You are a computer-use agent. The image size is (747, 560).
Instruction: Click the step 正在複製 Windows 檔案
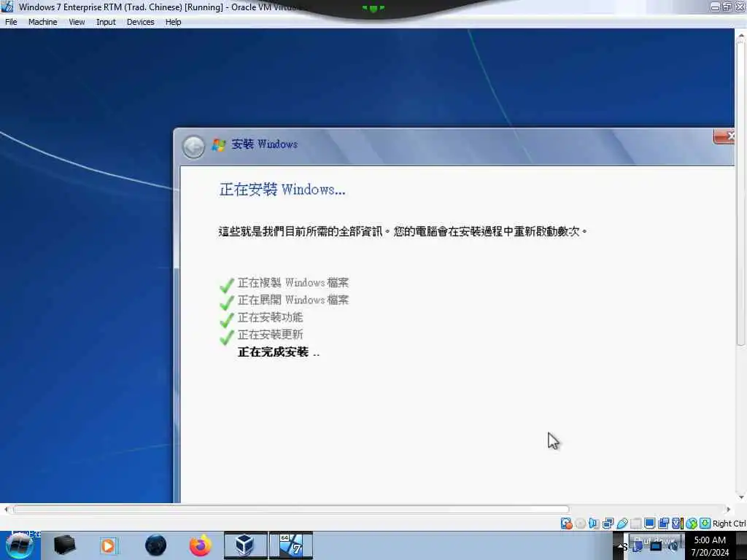tap(293, 283)
